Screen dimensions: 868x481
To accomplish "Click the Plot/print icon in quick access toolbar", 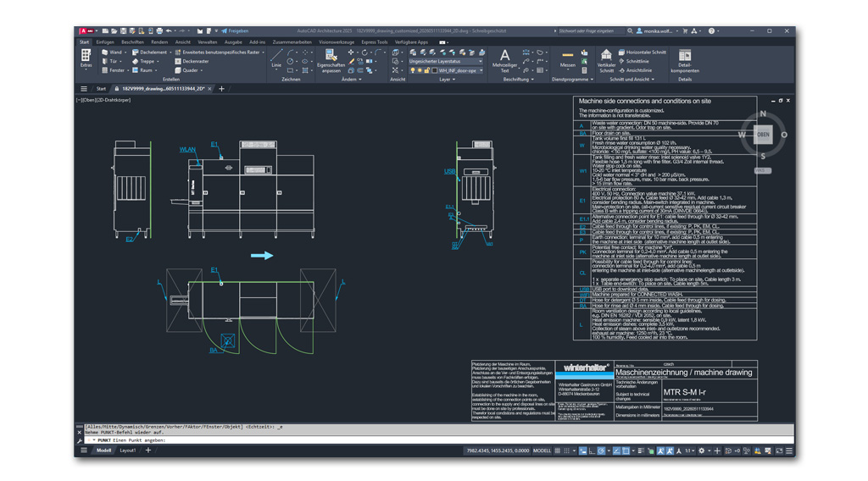I will [159, 31].
